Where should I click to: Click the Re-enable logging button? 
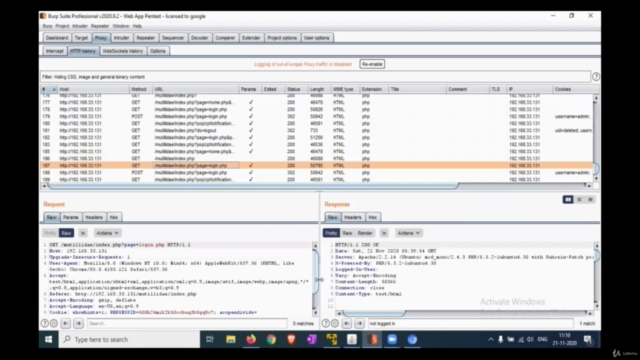[x=372, y=64]
